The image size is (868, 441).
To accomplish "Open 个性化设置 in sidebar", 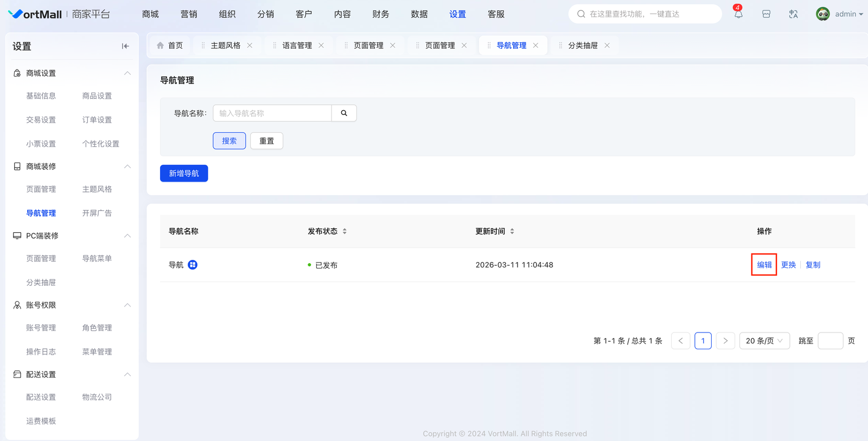I will [x=101, y=144].
